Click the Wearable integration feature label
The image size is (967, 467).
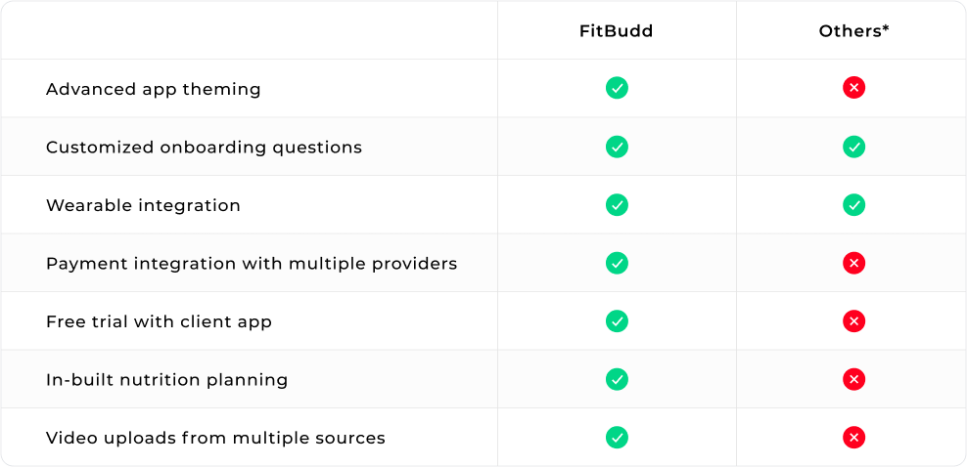click(x=143, y=205)
